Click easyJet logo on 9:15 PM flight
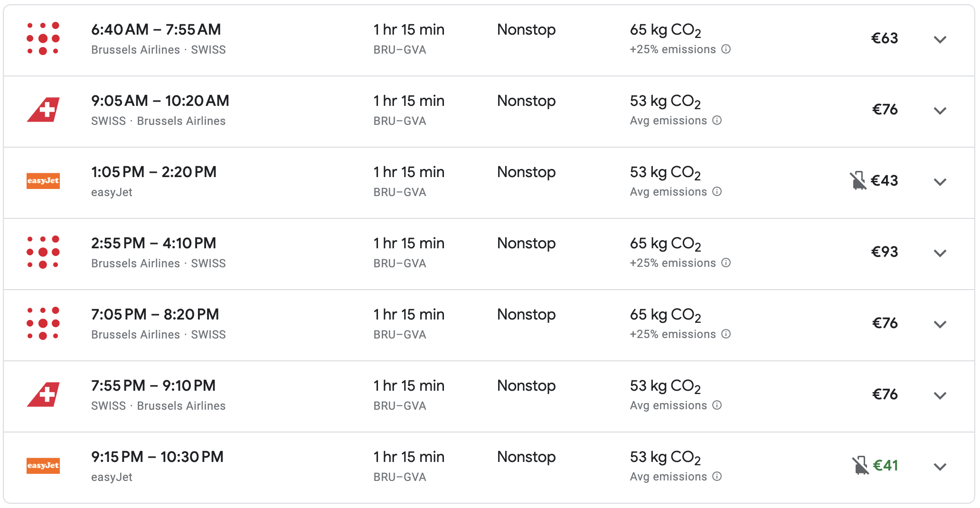 pyautogui.click(x=43, y=466)
